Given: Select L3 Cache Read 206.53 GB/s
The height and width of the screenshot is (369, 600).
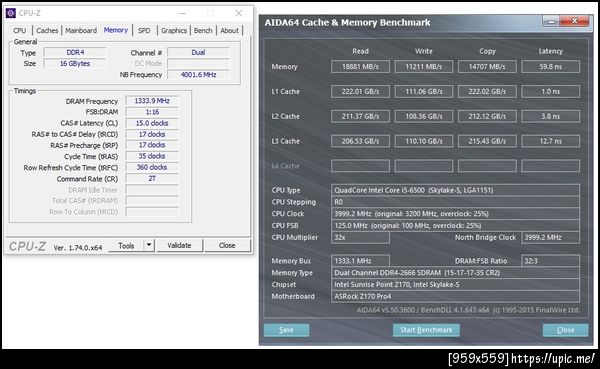Looking at the screenshot, I should [x=360, y=141].
